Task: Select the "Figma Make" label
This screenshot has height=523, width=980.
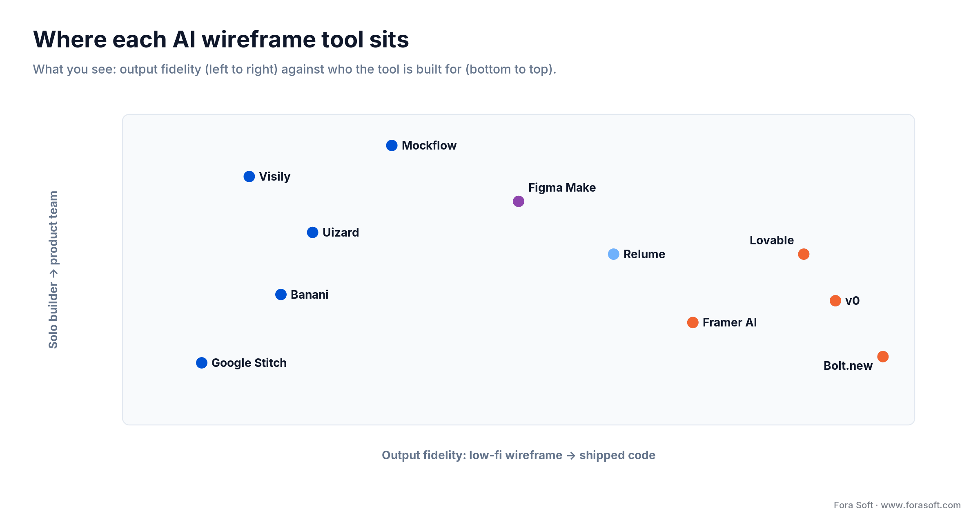Action: click(x=562, y=188)
